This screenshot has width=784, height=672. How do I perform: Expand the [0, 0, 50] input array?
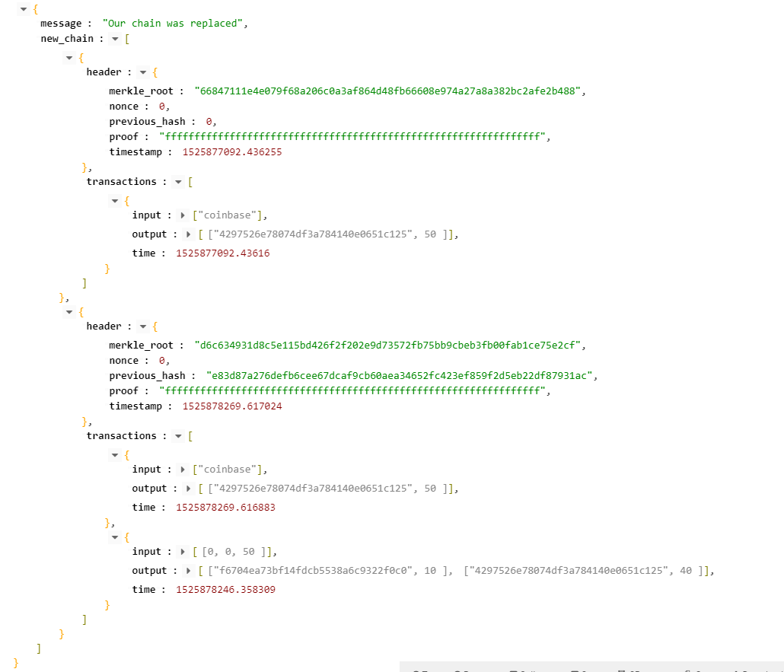click(x=183, y=552)
